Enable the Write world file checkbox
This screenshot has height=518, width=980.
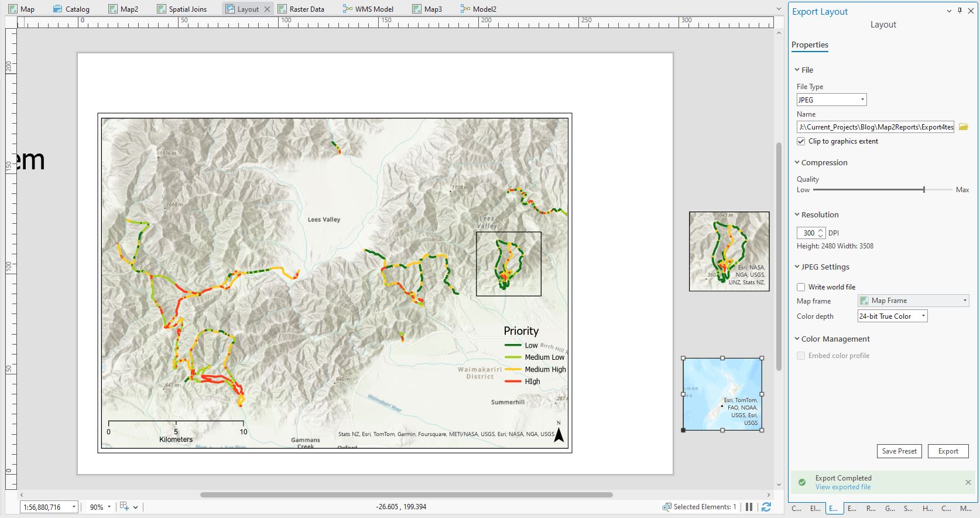(801, 287)
